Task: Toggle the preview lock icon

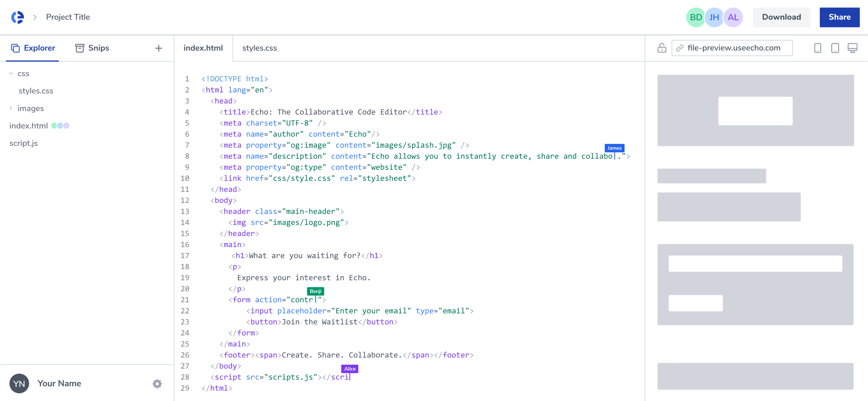Action: 661,48
